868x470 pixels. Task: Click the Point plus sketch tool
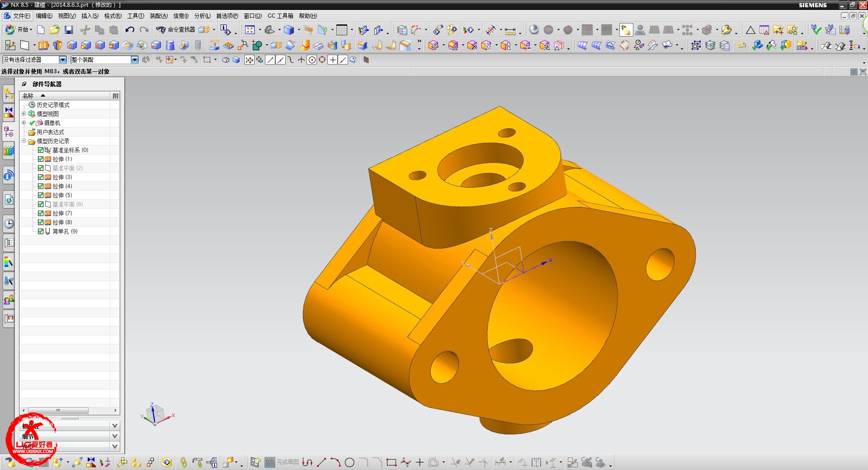(x=420, y=462)
